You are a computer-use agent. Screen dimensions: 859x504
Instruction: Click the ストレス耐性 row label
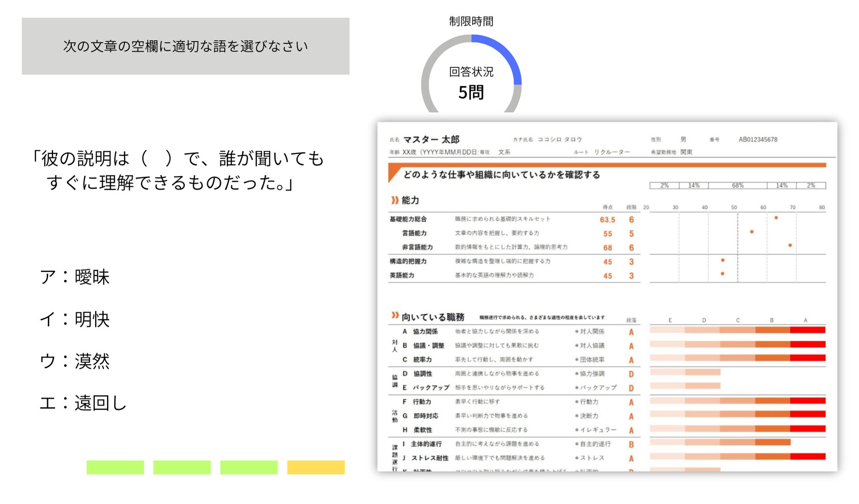click(x=429, y=458)
